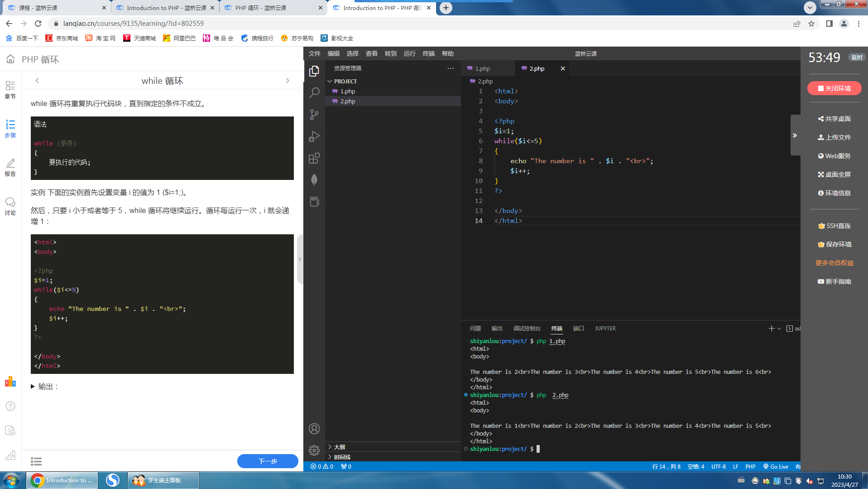The height and width of the screenshot is (489, 868).
Task: Click the browser address bar URL
Action: [133, 24]
